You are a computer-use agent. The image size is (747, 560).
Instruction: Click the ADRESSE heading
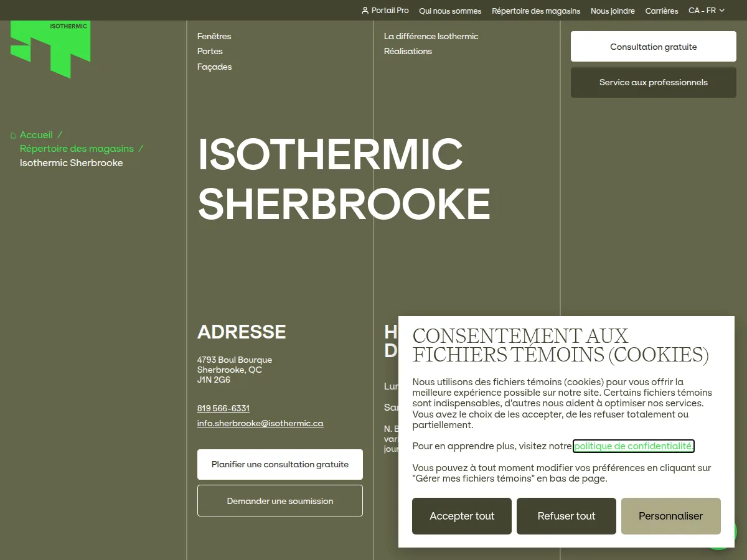click(242, 332)
